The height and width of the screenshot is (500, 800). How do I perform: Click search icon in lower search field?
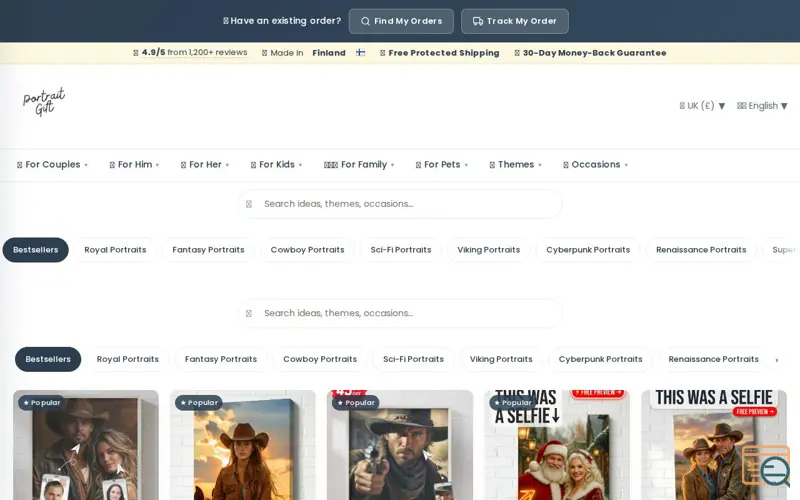(249, 313)
